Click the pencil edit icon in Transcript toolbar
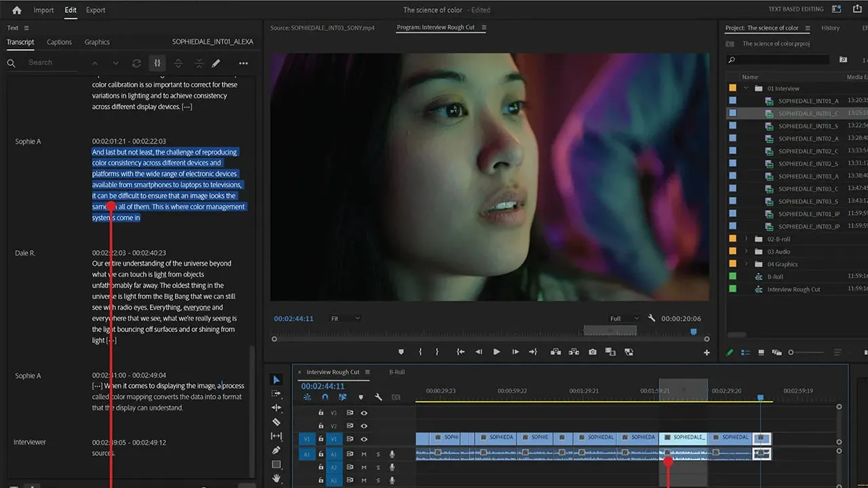The width and height of the screenshot is (868, 488). tap(216, 63)
